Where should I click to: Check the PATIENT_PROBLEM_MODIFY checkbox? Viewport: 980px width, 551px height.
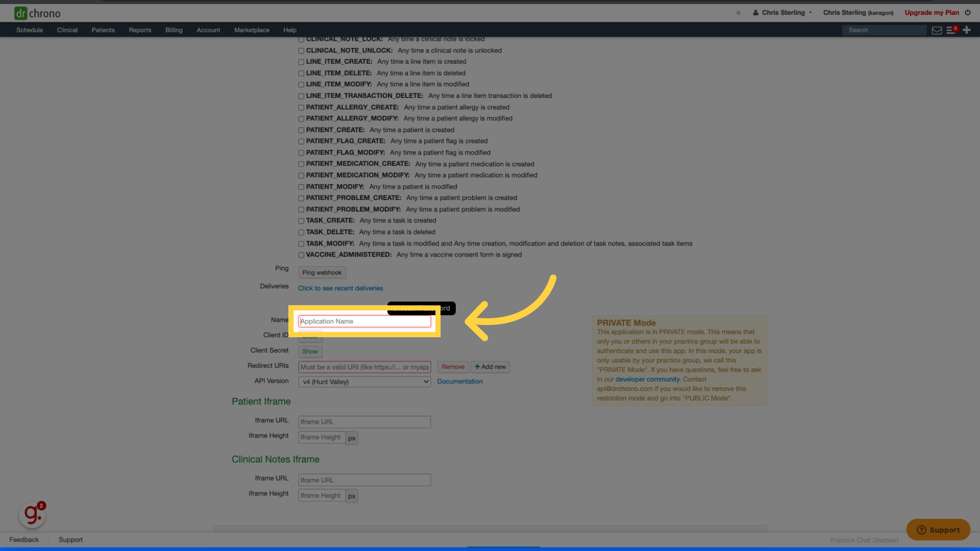(x=301, y=210)
